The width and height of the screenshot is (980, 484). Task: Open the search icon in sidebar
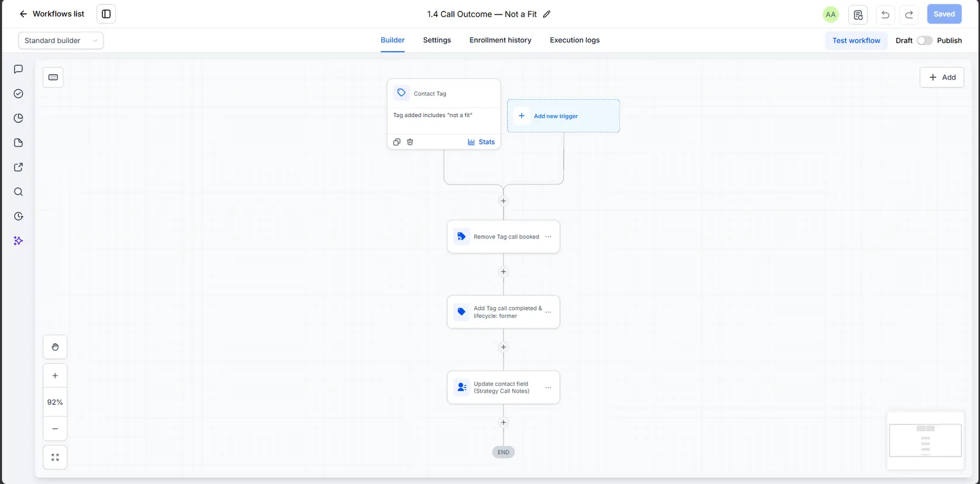point(18,192)
